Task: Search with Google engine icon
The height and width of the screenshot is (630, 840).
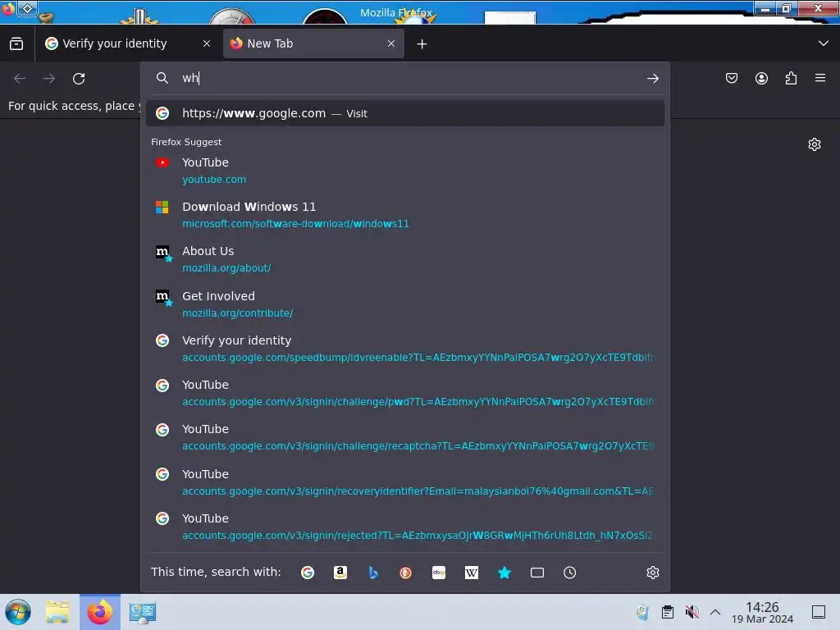Action: (308, 573)
